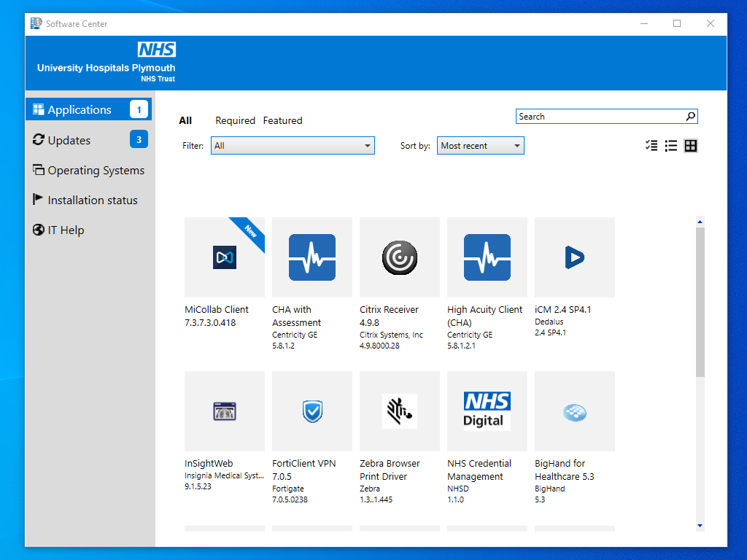Select the iCM 2.4 SP4.1 play icon

pyautogui.click(x=575, y=257)
